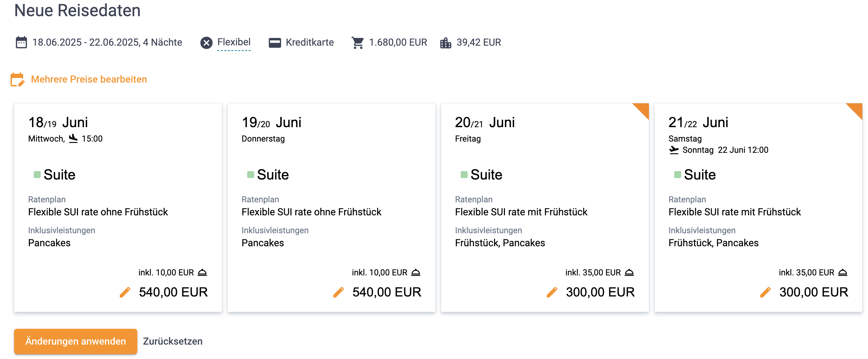Click pencil icon for 18/19 Juni price
The width and height of the screenshot is (868, 359).
pyautogui.click(x=125, y=292)
